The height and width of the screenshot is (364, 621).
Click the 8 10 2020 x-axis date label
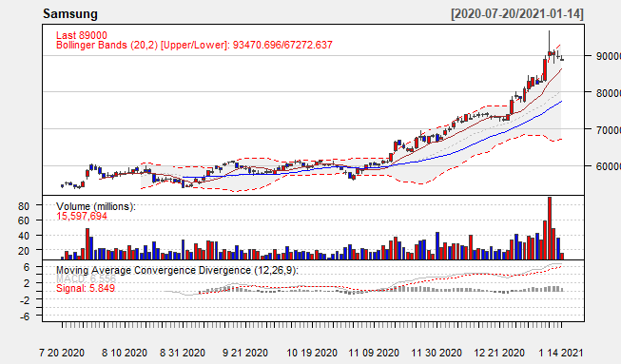[x=125, y=353]
